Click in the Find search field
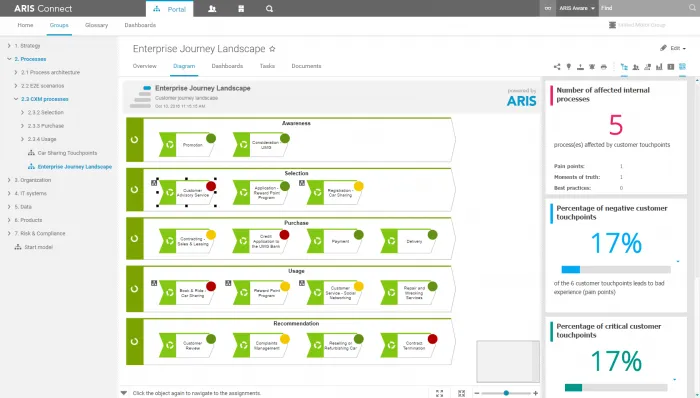This screenshot has height=398, width=700. coord(643,8)
